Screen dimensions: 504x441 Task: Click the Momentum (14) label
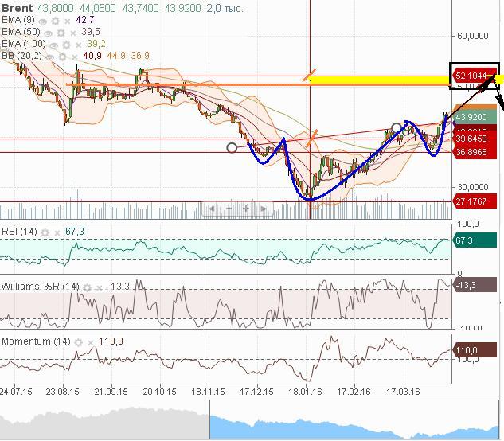point(36,341)
